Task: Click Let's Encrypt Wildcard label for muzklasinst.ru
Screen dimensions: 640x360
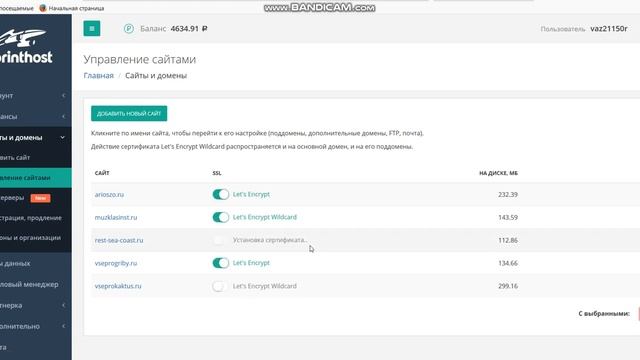Action: tap(264, 217)
